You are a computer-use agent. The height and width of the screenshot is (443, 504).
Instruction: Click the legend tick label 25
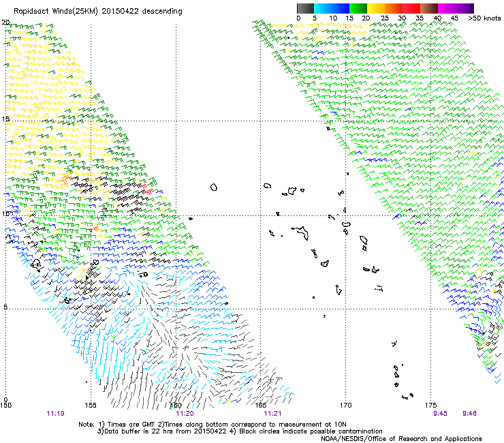click(385, 18)
